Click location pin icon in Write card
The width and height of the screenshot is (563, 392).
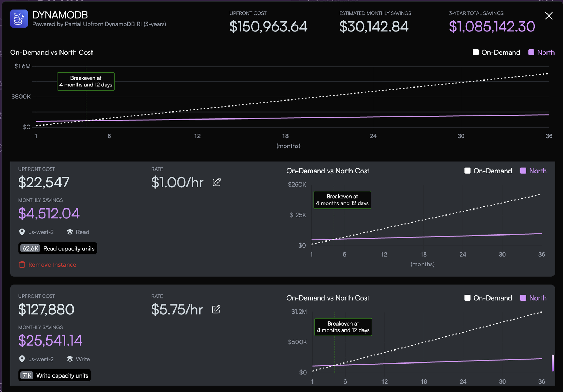22,359
